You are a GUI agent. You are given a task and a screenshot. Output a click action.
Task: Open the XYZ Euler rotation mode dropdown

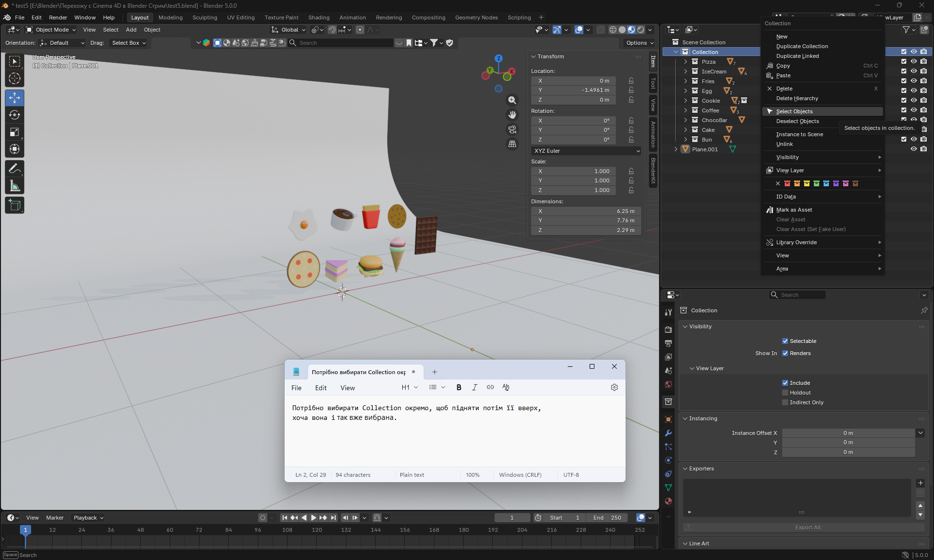586,151
